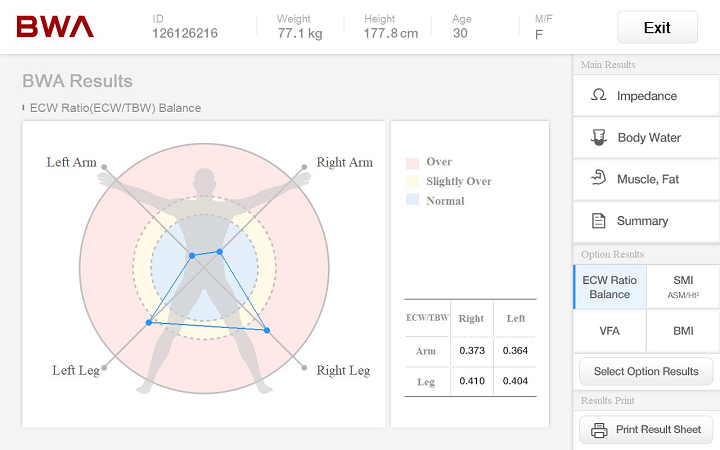
Task: Open the BMI option result
Action: tap(683, 330)
